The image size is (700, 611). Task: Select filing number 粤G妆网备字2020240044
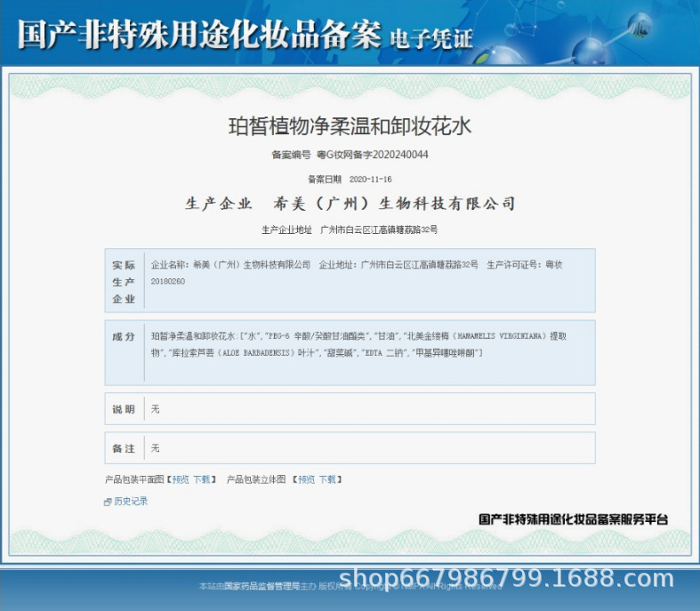click(373, 155)
